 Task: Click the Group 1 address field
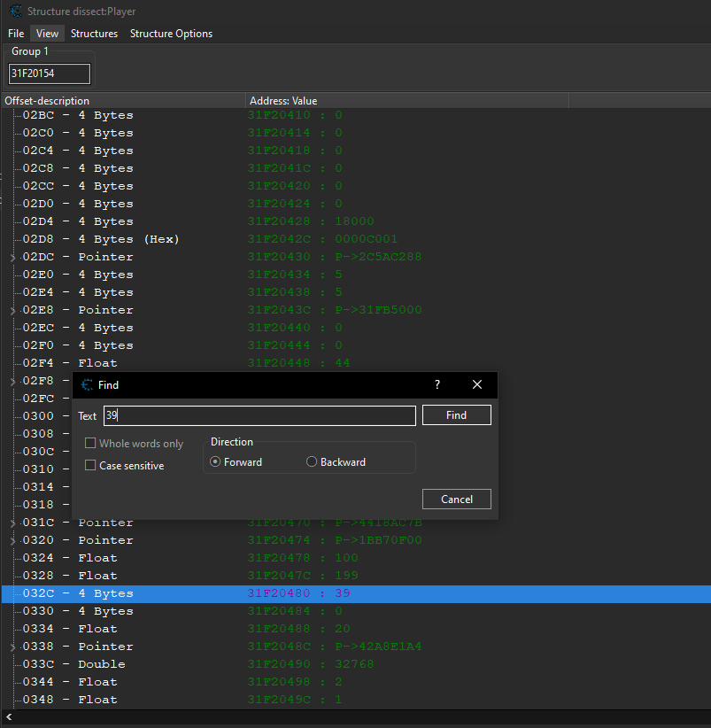(50, 74)
